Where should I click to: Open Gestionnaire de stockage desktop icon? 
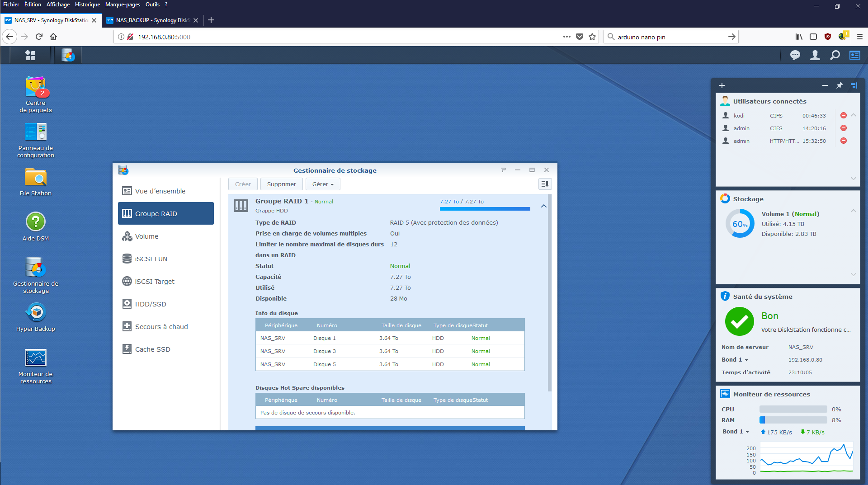pos(36,275)
